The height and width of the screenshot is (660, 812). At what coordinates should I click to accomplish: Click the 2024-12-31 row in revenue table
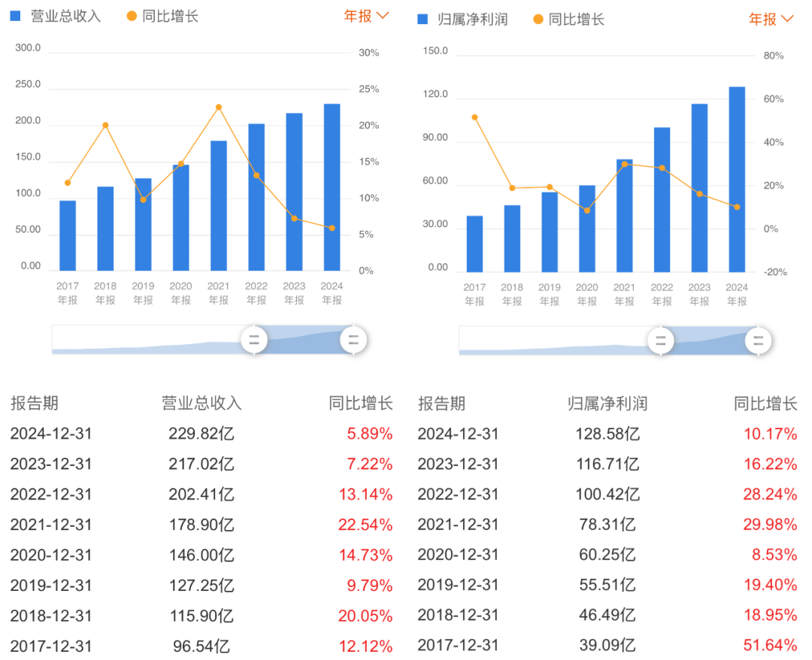(201, 434)
